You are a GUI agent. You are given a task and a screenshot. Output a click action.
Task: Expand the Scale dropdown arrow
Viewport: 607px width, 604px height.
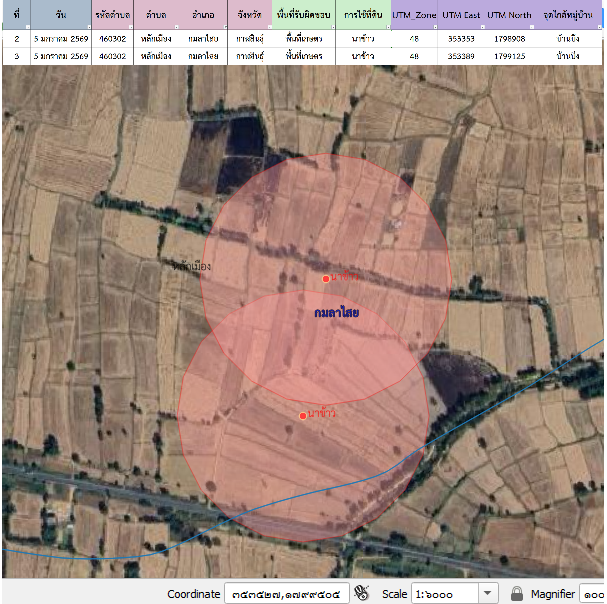click(488, 594)
